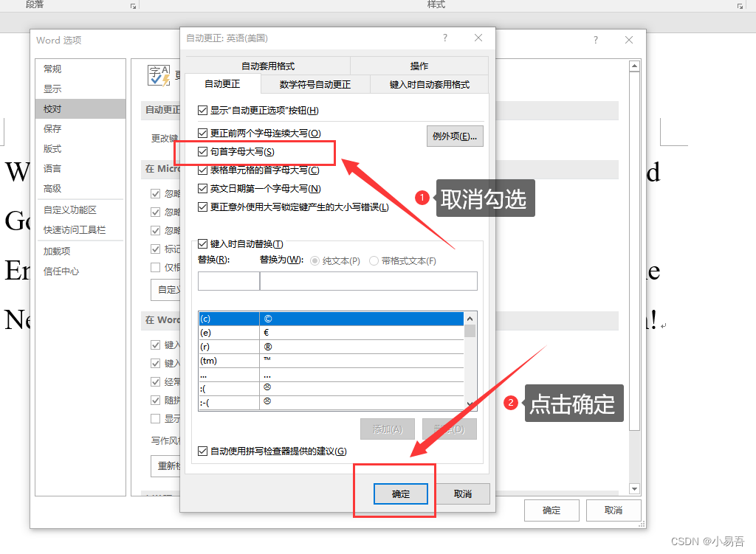Select 自定义功能区 in sidebar
Viewport: 756px width, 554px height.
pos(80,210)
